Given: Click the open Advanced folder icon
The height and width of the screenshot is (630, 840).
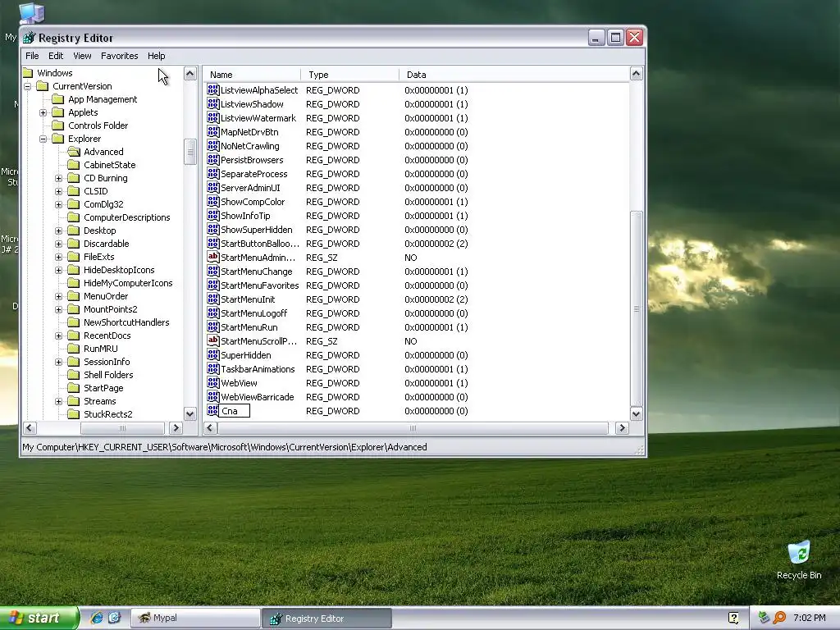Looking at the screenshot, I should pyautogui.click(x=74, y=152).
